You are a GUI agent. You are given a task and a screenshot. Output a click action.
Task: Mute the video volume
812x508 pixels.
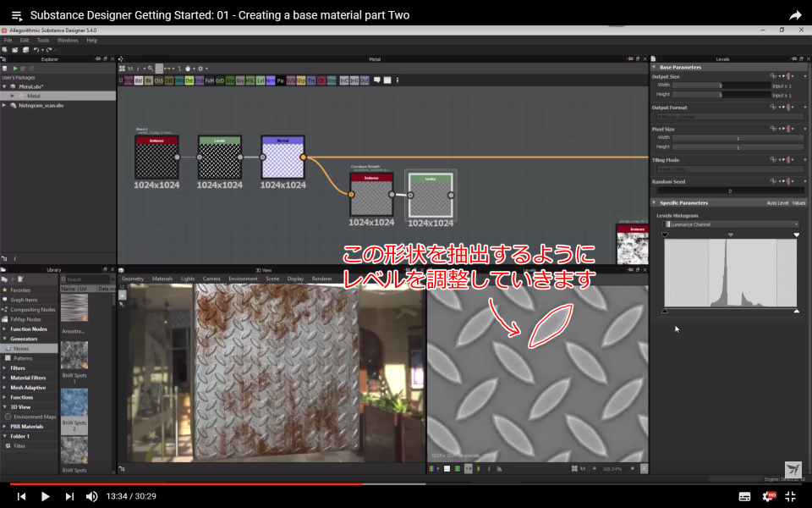(91, 497)
